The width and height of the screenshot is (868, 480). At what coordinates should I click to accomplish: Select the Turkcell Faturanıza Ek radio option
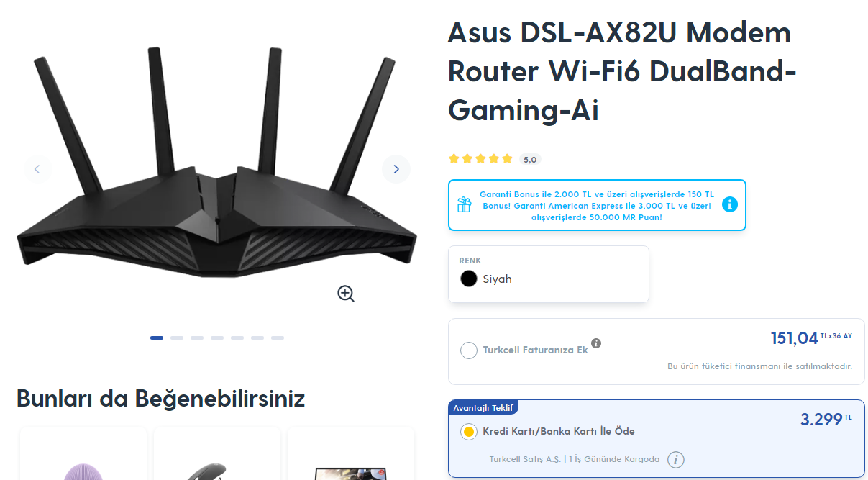pyautogui.click(x=469, y=350)
